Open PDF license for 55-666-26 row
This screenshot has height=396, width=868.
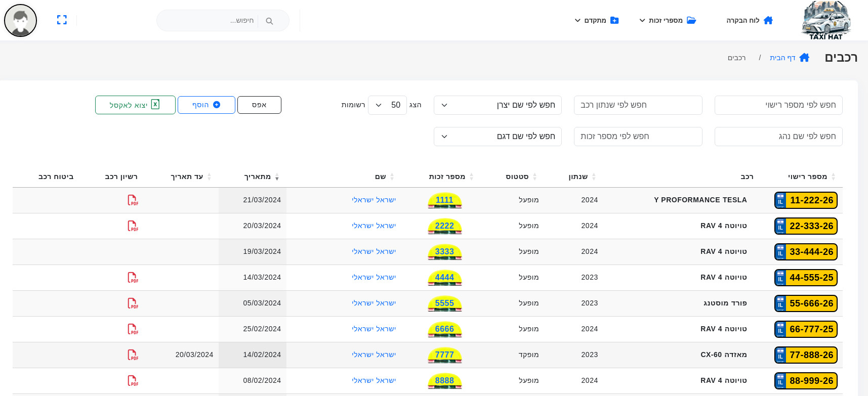tap(133, 303)
